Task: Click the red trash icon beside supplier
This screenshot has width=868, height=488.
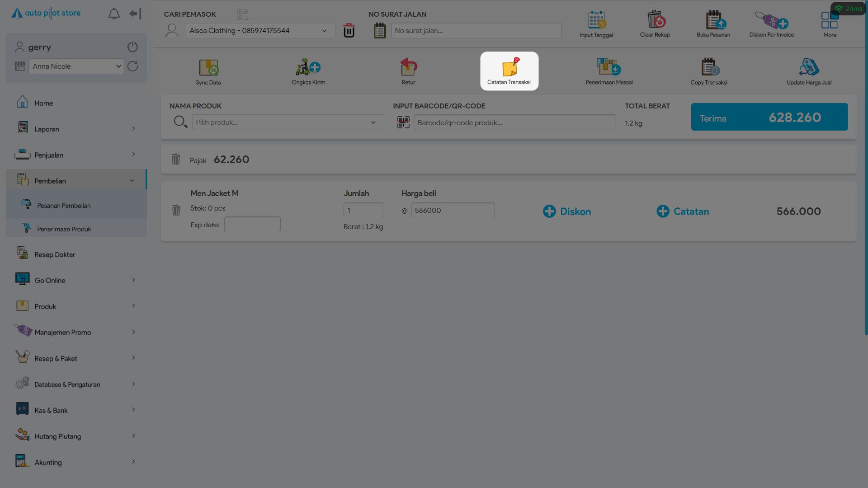Action: (349, 31)
